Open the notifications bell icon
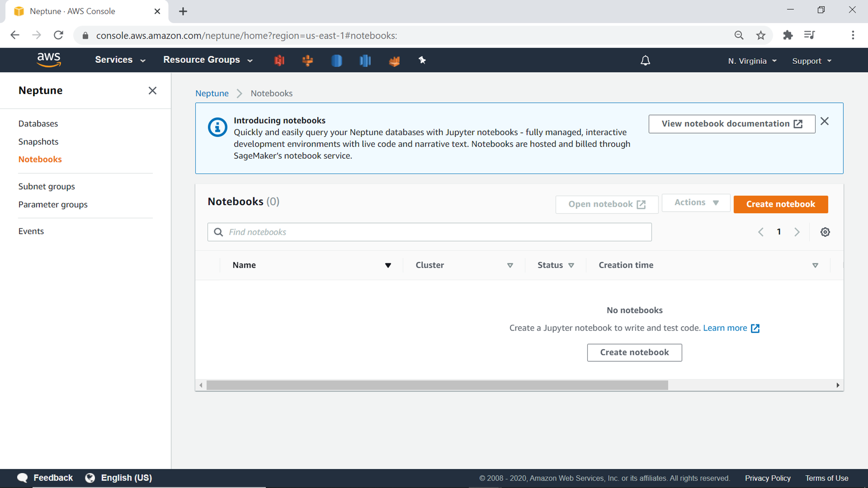868x488 pixels. coord(645,60)
